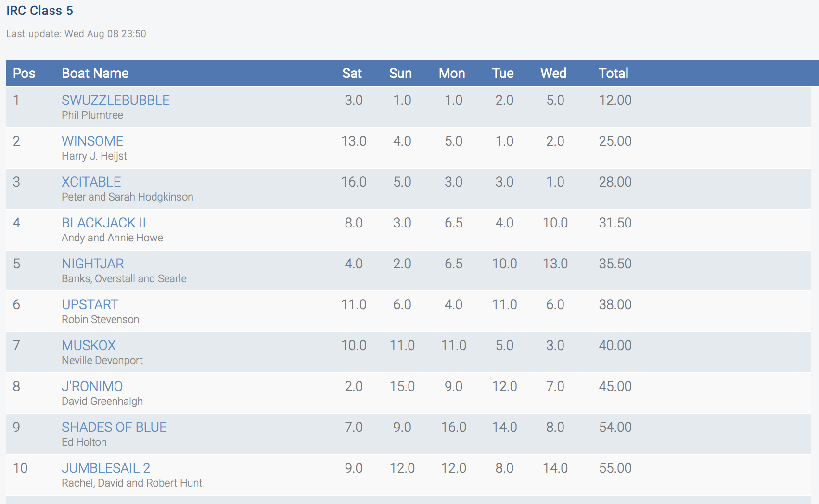This screenshot has width=819, height=504.
Task: Open the XCITABLE boat link
Action: pyautogui.click(x=91, y=182)
